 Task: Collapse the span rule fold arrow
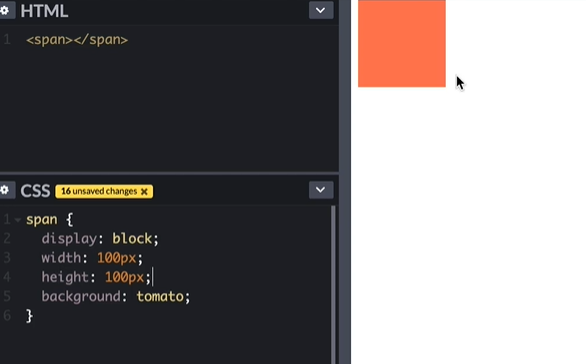(x=18, y=220)
